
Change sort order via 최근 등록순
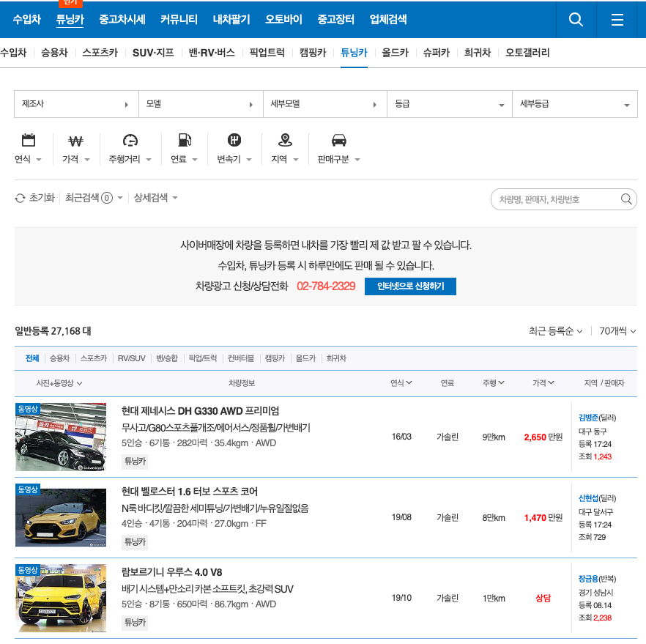point(555,331)
